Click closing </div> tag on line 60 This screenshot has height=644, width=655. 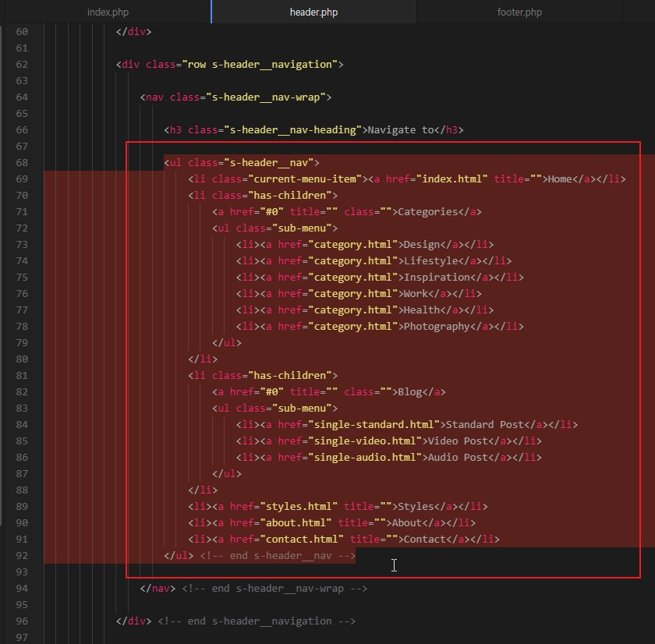tap(133, 32)
